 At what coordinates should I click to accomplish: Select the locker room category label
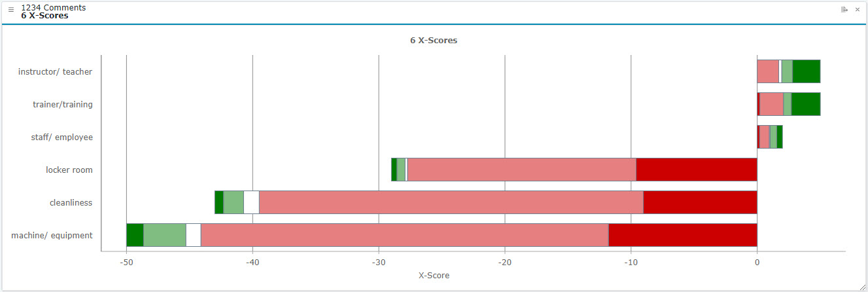click(69, 170)
